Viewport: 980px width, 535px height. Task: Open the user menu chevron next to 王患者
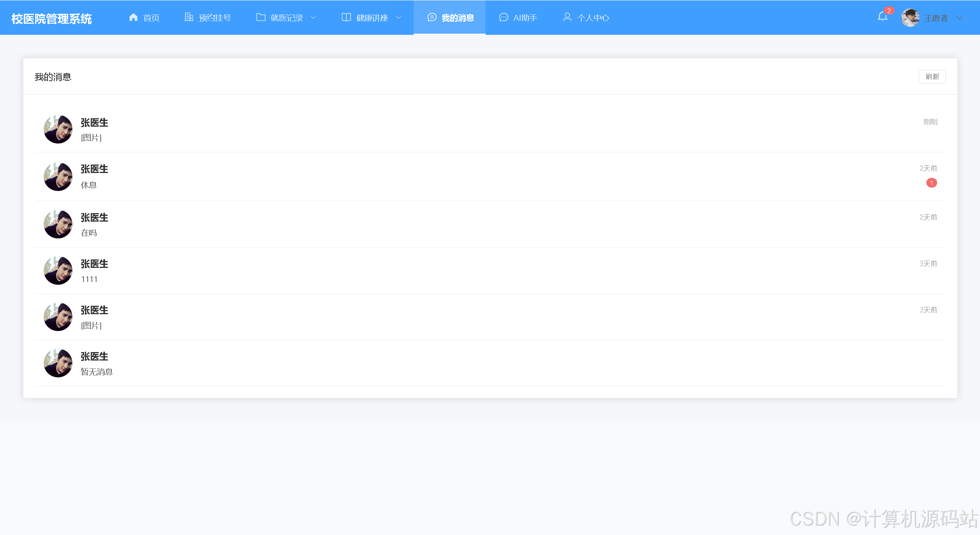(x=959, y=18)
